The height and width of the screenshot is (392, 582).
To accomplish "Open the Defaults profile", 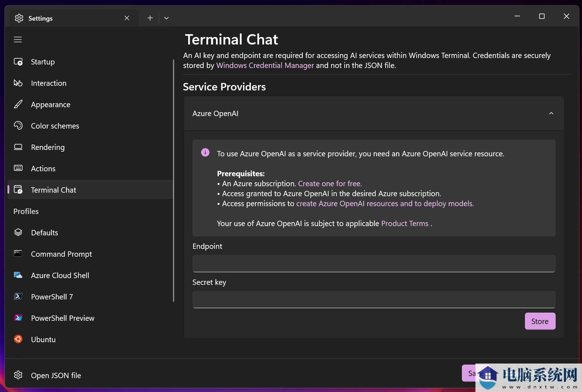I will (x=90, y=233).
